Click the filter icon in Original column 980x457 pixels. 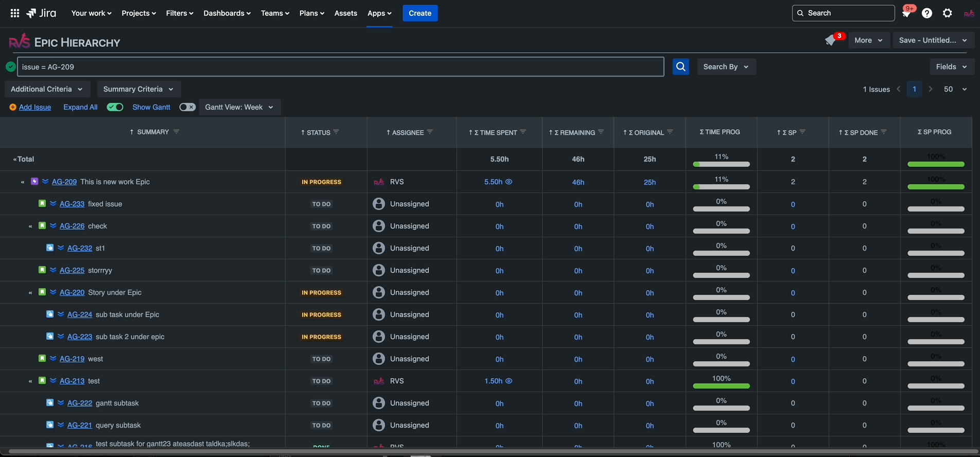coord(670,132)
